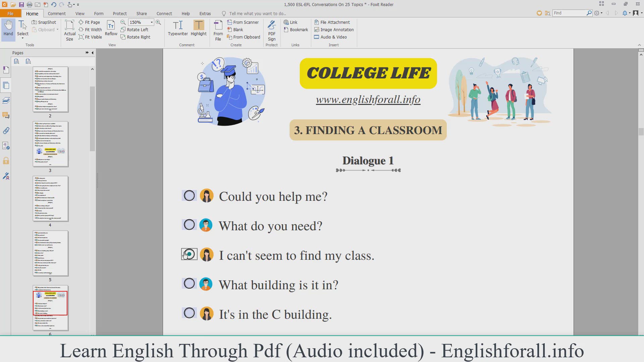Open the Comment ribbon tab
Viewport: 644px width, 362px height.
pos(57,13)
